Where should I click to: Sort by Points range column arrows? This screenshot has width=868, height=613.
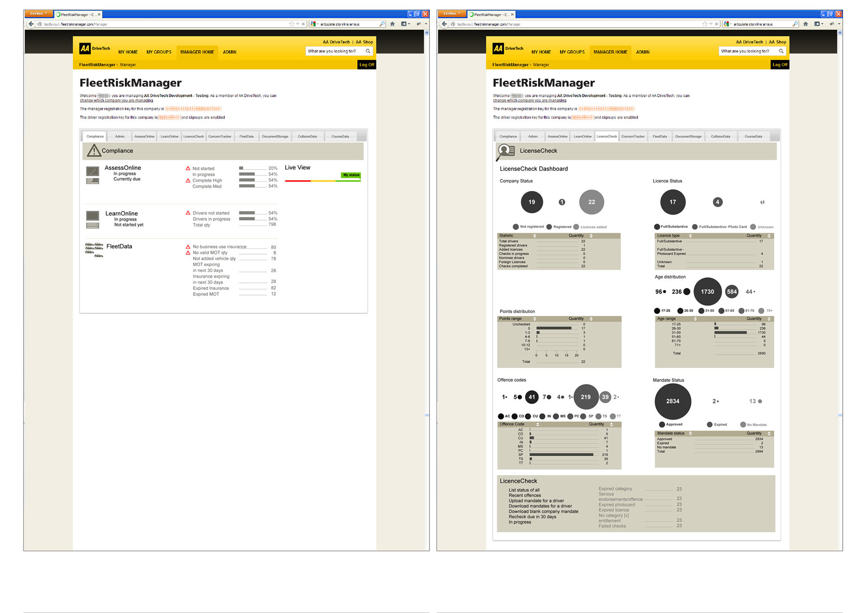[535, 319]
